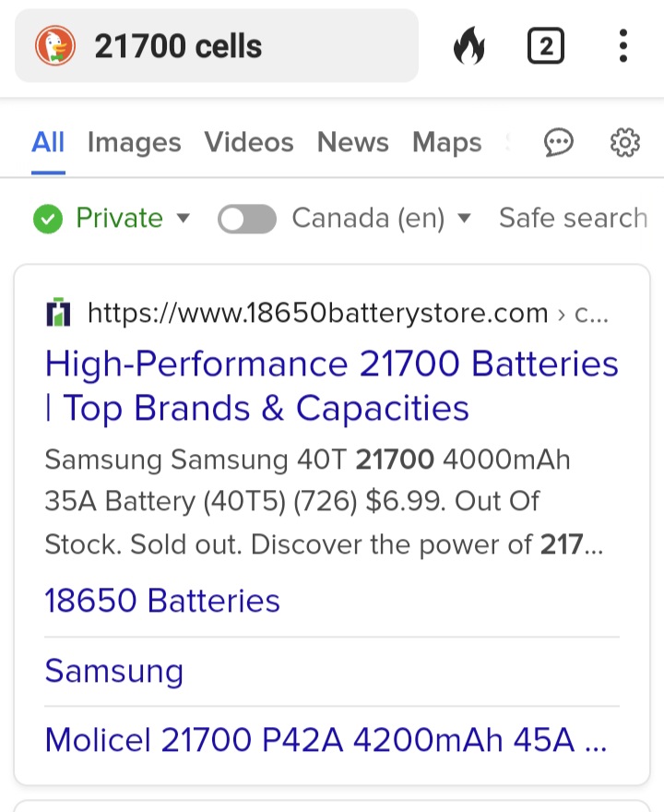The image size is (664, 812).
Task: Open the High-Performance 21700 Batteries result
Action: [x=331, y=386]
